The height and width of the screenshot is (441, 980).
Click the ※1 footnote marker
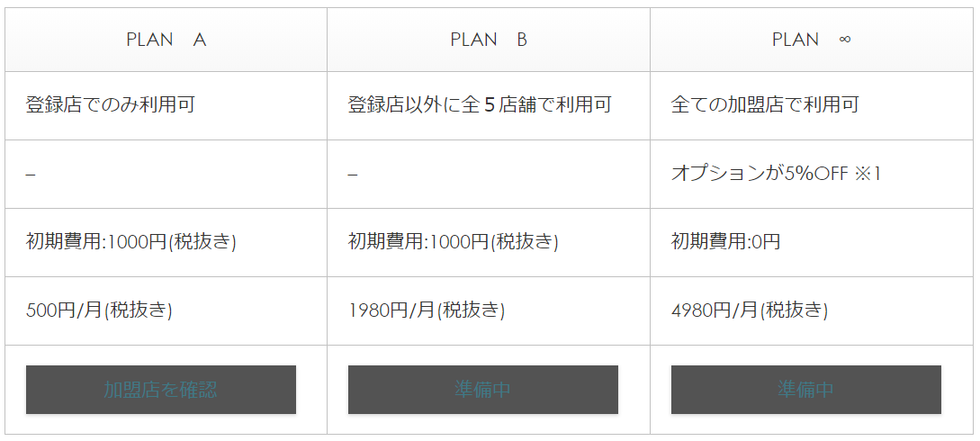[868, 174]
